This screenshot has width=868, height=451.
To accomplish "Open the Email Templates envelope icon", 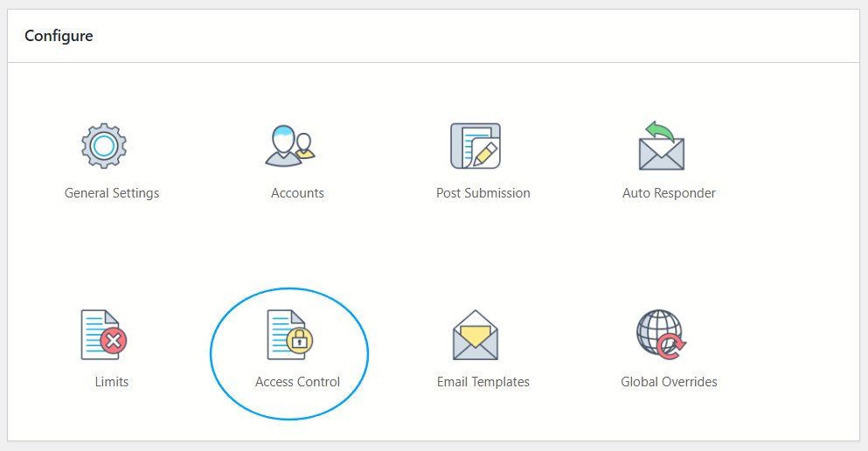I will [476, 335].
